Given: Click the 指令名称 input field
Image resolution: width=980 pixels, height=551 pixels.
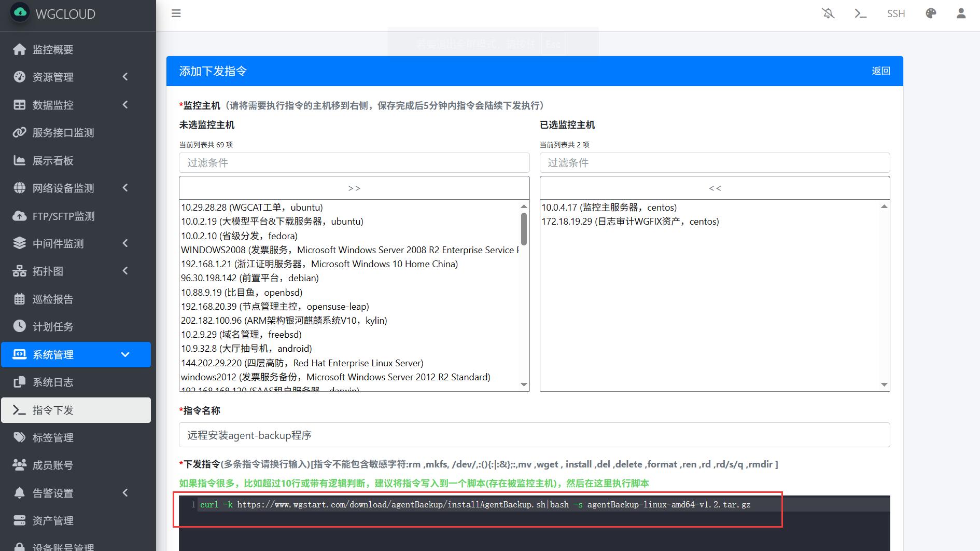Looking at the screenshot, I should coord(534,435).
